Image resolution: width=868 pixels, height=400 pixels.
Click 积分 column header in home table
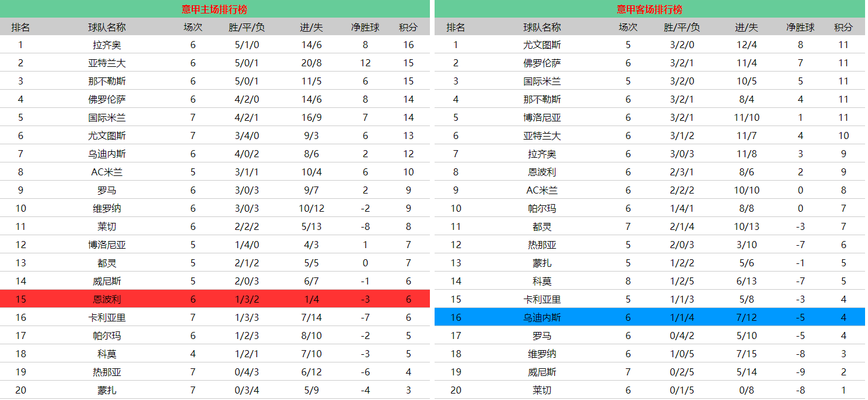408,27
